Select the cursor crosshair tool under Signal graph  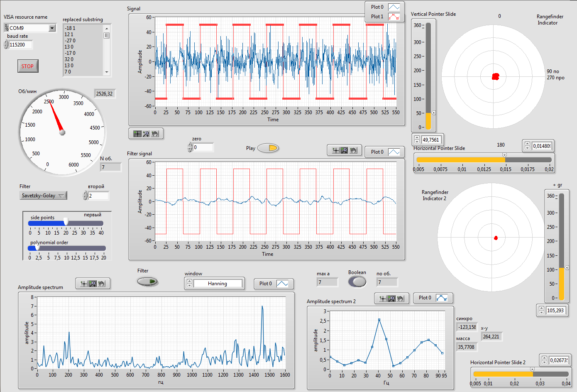tap(137, 134)
